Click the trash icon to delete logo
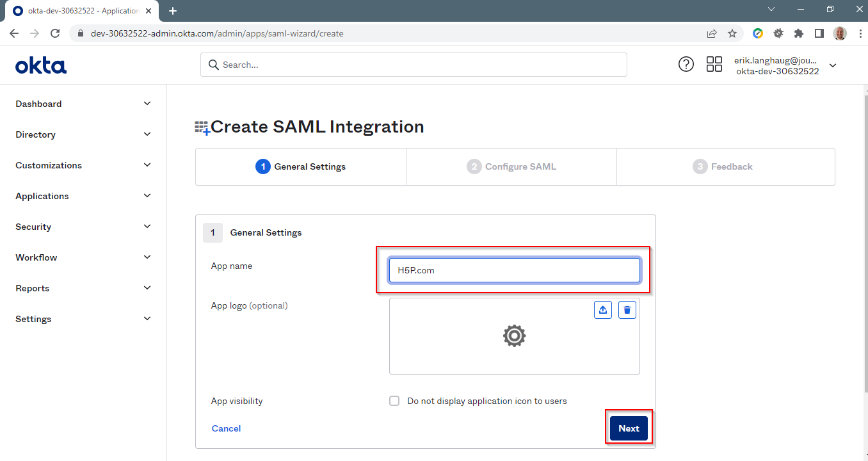 point(627,310)
